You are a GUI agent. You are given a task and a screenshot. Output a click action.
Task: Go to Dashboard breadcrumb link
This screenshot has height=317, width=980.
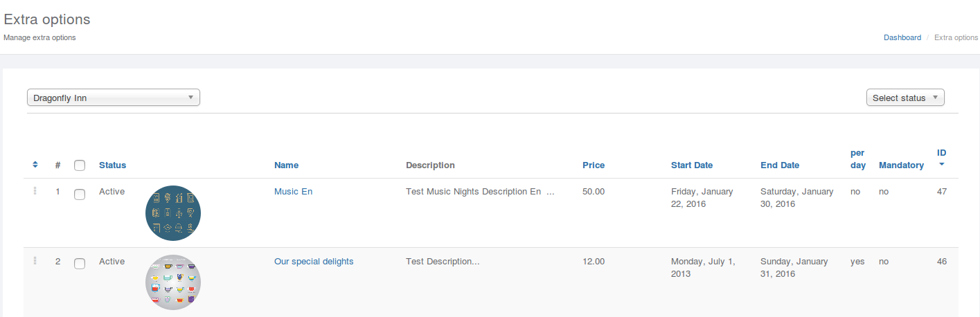pos(902,37)
